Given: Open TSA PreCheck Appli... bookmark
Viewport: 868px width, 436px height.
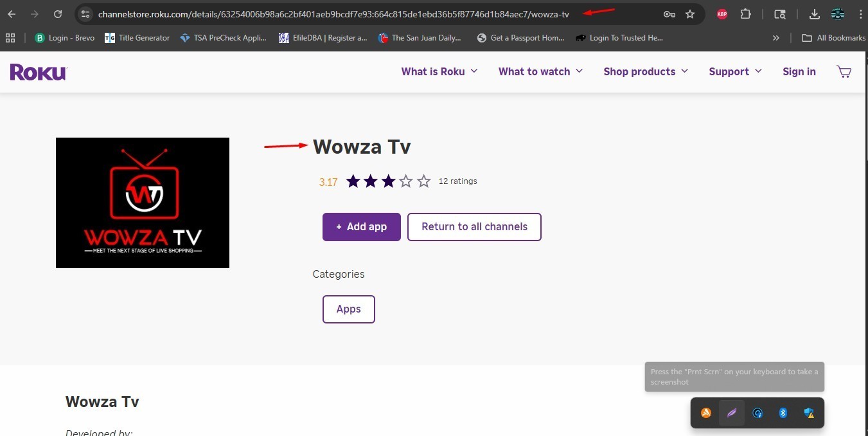Looking at the screenshot, I should tap(223, 38).
